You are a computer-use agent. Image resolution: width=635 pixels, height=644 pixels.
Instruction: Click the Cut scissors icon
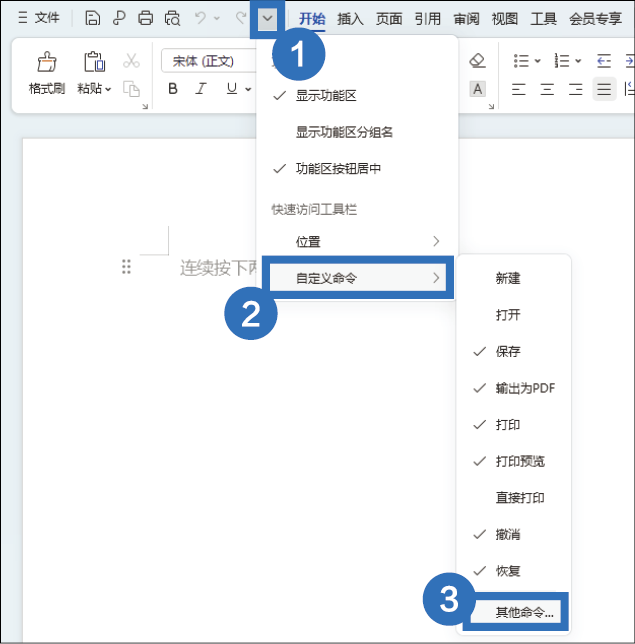[131, 61]
